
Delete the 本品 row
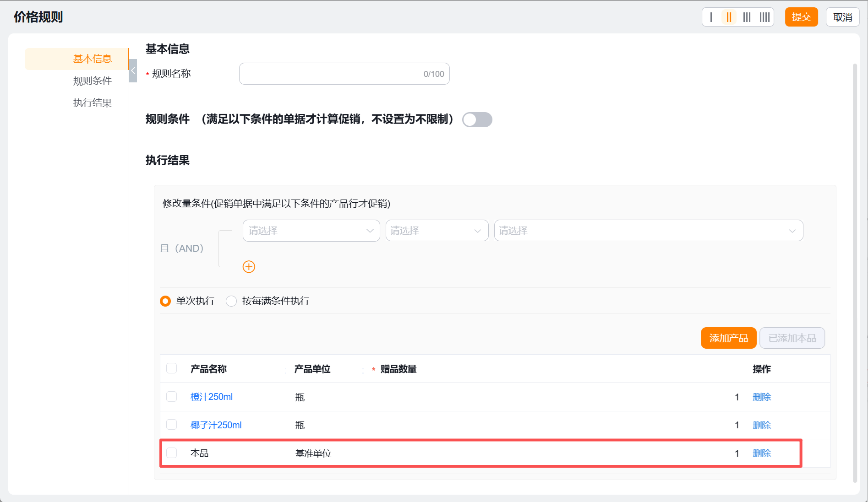pos(762,453)
